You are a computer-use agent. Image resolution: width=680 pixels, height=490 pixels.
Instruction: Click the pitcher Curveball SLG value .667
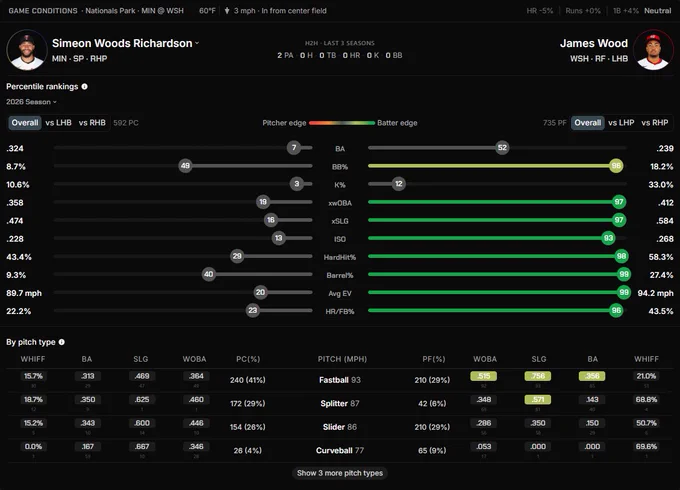click(x=142, y=447)
